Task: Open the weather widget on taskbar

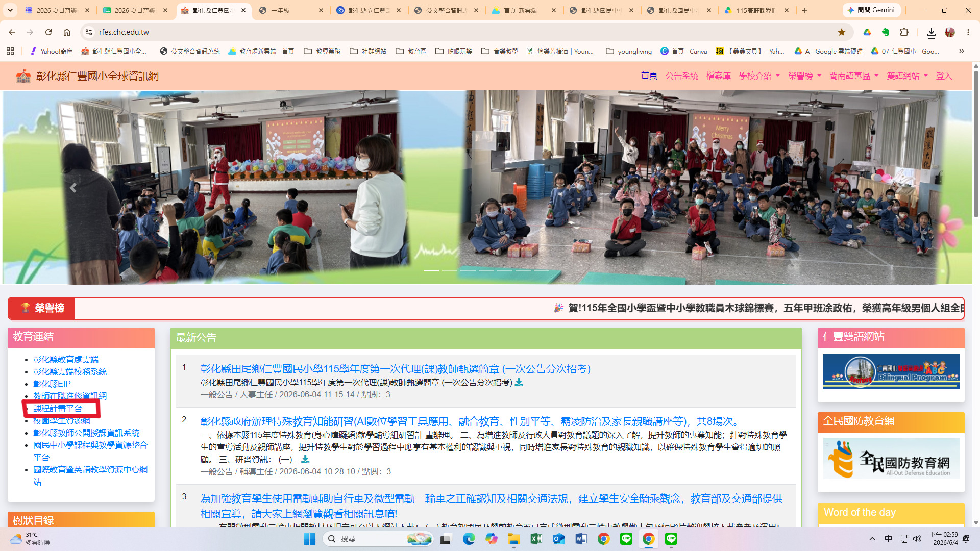Action: [x=30, y=539]
